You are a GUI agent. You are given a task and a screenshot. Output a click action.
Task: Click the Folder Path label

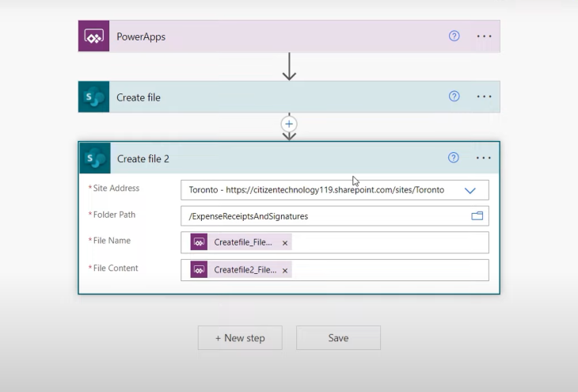114,215
